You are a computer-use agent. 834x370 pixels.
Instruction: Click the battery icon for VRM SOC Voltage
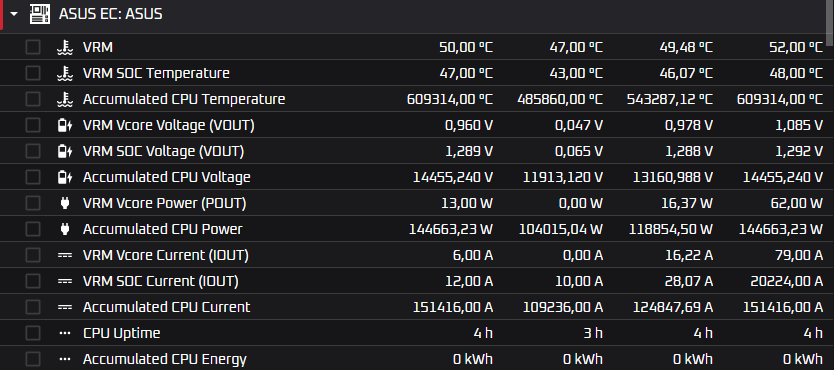point(64,151)
